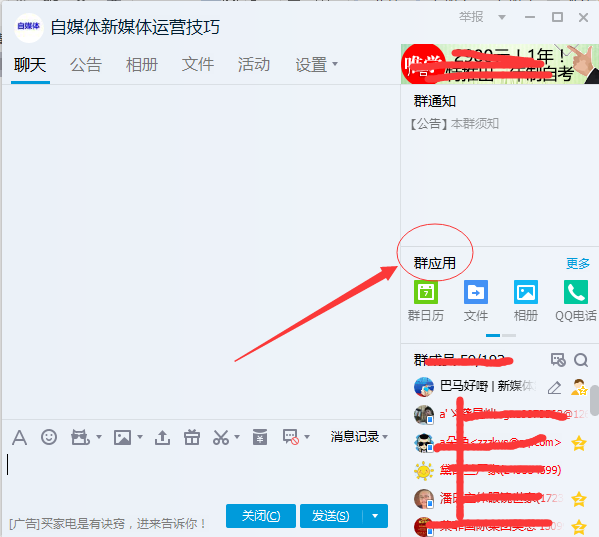Switch to the 聊天 tab
The height and width of the screenshot is (537, 599).
tap(30, 65)
